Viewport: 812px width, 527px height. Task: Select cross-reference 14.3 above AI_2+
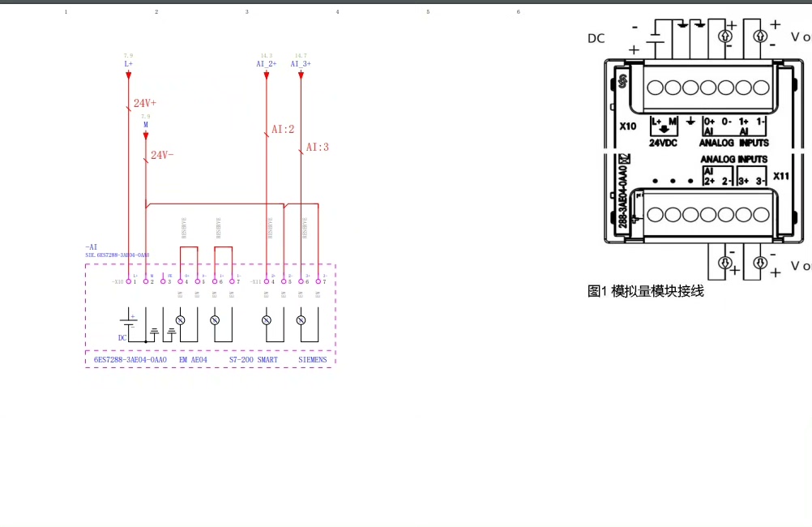pos(266,55)
